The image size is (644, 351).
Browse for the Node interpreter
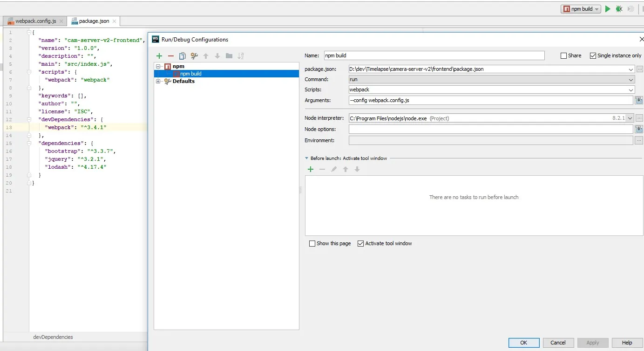tap(639, 118)
